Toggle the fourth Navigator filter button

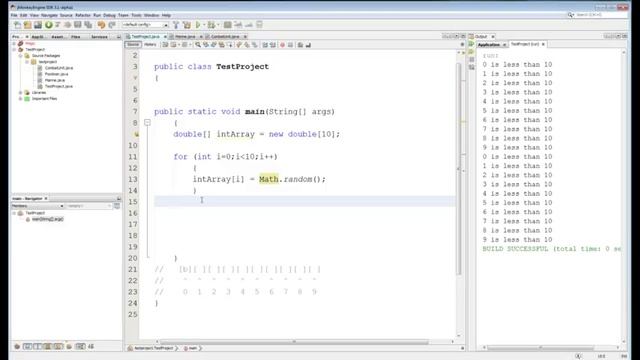pyautogui.click(x=48, y=346)
